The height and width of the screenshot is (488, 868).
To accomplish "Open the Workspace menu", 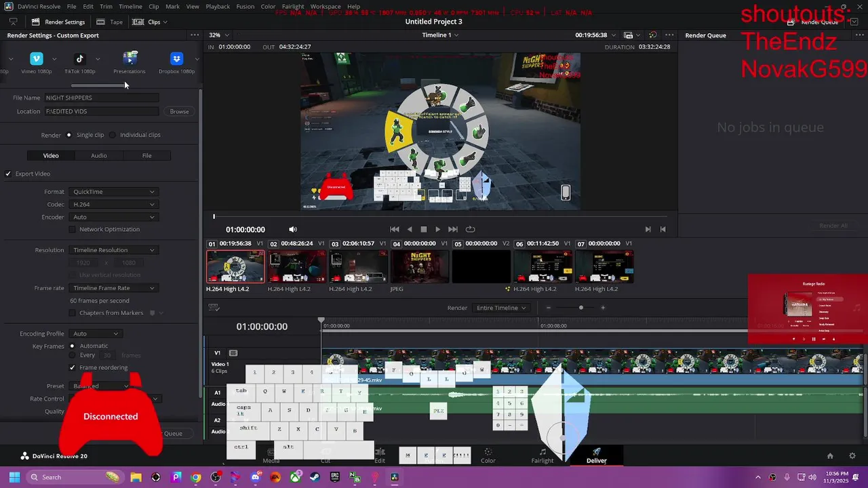I will coord(325,6).
